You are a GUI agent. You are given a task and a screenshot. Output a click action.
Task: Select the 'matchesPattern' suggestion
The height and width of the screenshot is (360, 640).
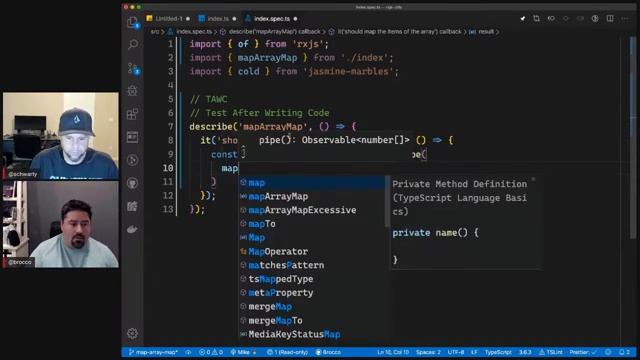coord(312,265)
